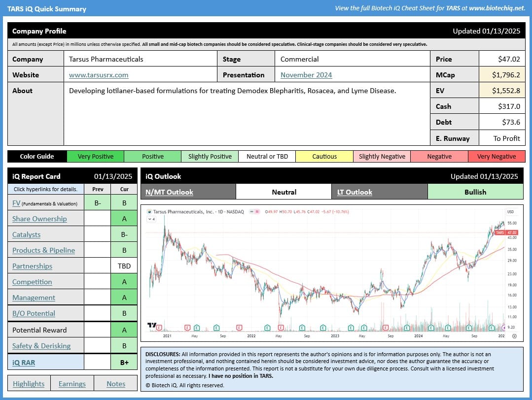Open the iQ RAR link

coord(23,363)
